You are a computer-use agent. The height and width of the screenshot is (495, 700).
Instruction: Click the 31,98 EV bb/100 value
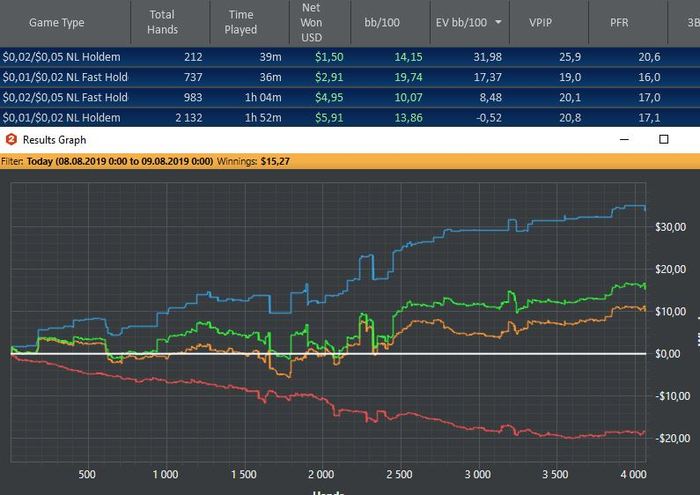coord(488,57)
